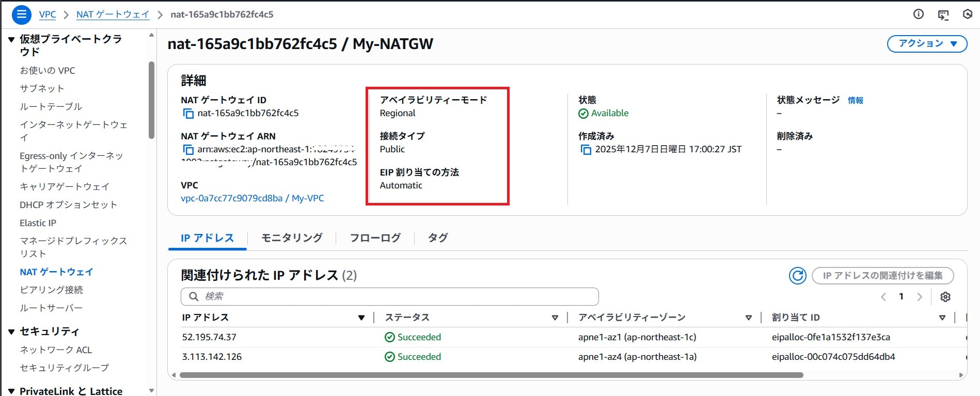Click Succeeded status icon for 3.113.142.126
980x396 pixels.
click(x=390, y=357)
